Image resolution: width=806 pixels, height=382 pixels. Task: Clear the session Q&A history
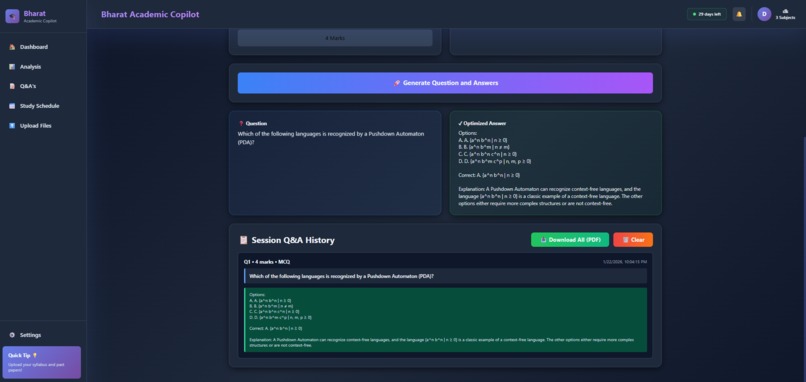633,240
